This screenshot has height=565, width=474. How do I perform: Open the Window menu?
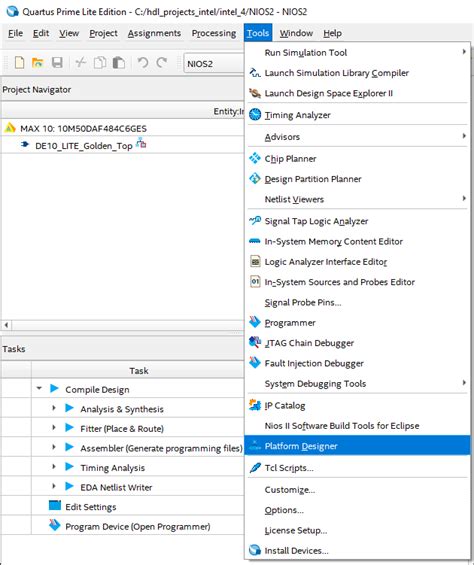point(296,33)
